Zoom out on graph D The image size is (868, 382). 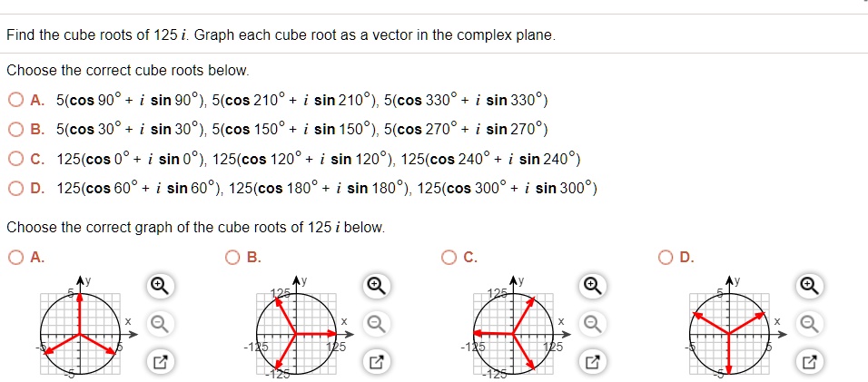point(809,324)
